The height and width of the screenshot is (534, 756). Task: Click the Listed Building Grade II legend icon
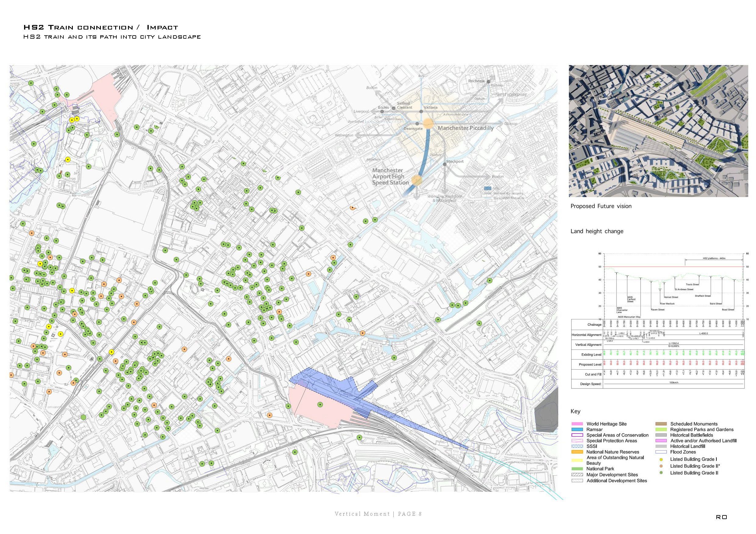coord(661,473)
